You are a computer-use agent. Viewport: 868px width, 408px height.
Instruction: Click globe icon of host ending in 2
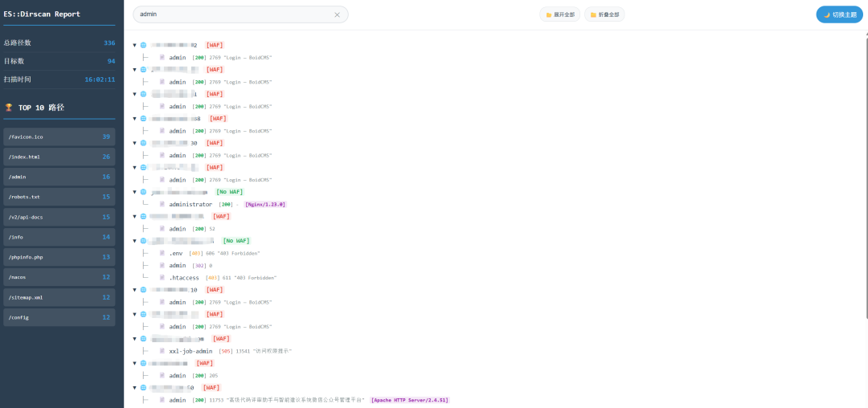point(143,45)
